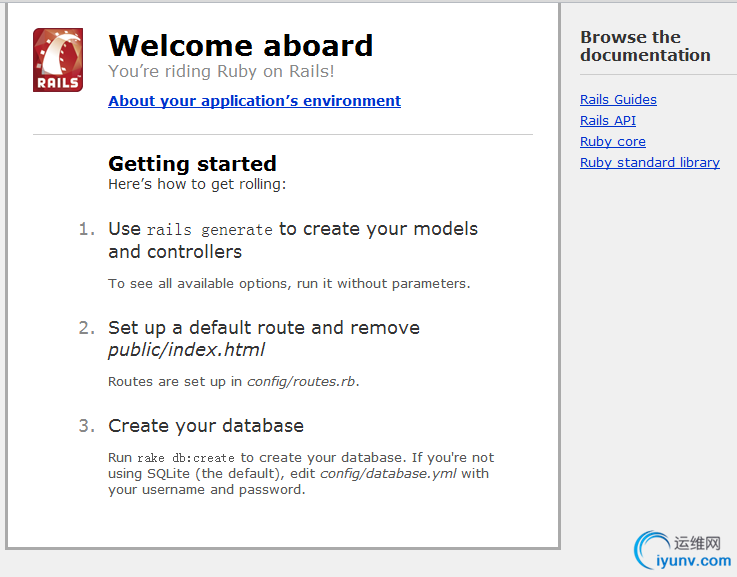The image size is (737, 577).
Task: Open the Ruby core link
Action: click(x=612, y=141)
